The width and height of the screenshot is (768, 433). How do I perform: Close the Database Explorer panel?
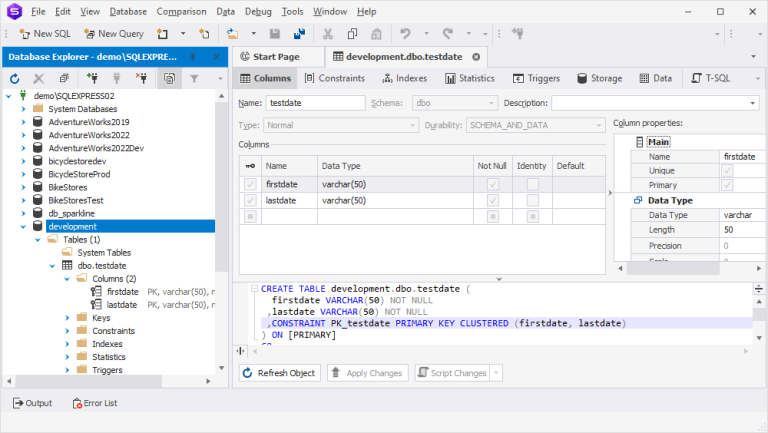click(216, 57)
